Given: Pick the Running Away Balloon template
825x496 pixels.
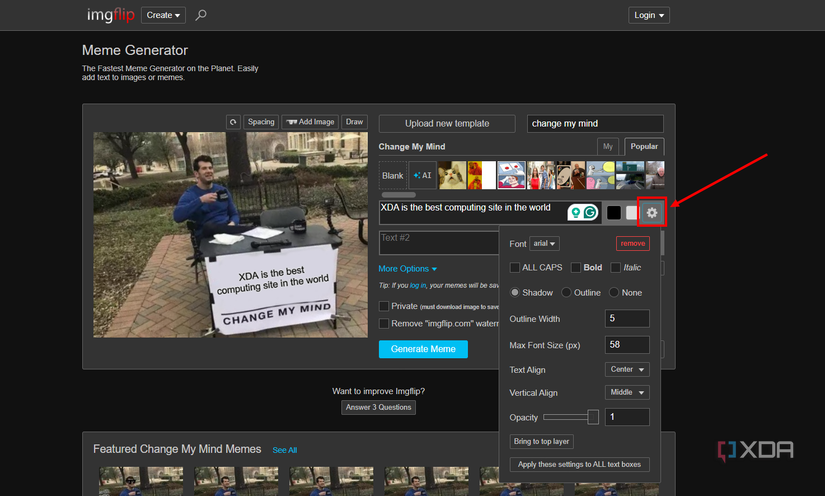Looking at the screenshot, I should (x=600, y=175).
